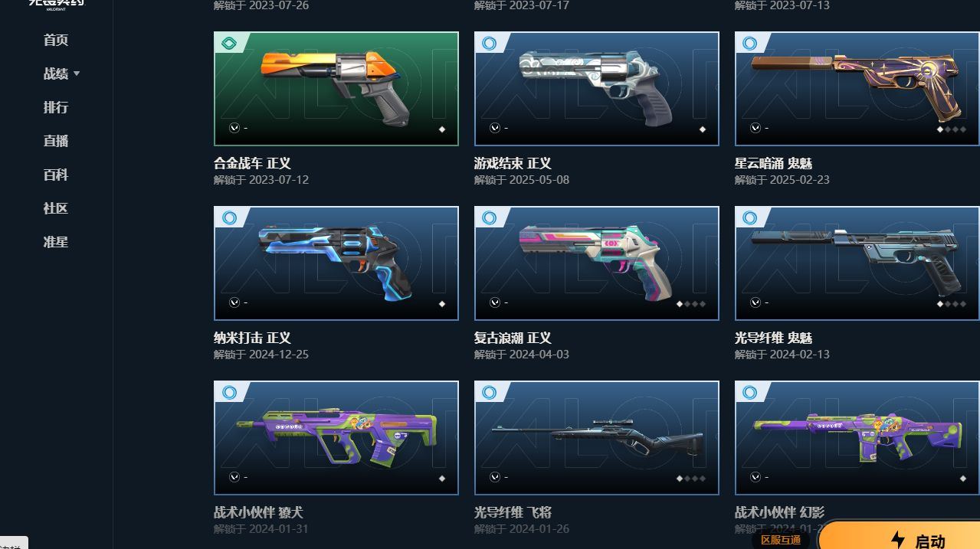The image size is (980, 549).
Task: Expand the 战绩 dropdown arrow in sidebar
Action: click(x=77, y=74)
